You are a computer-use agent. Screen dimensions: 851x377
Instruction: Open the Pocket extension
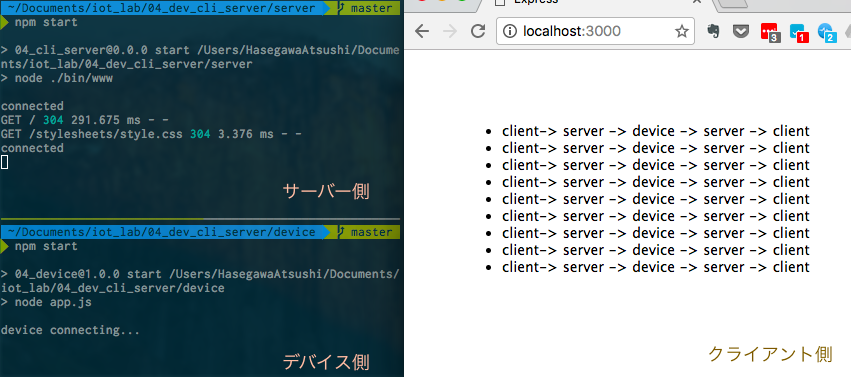(741, 31)
